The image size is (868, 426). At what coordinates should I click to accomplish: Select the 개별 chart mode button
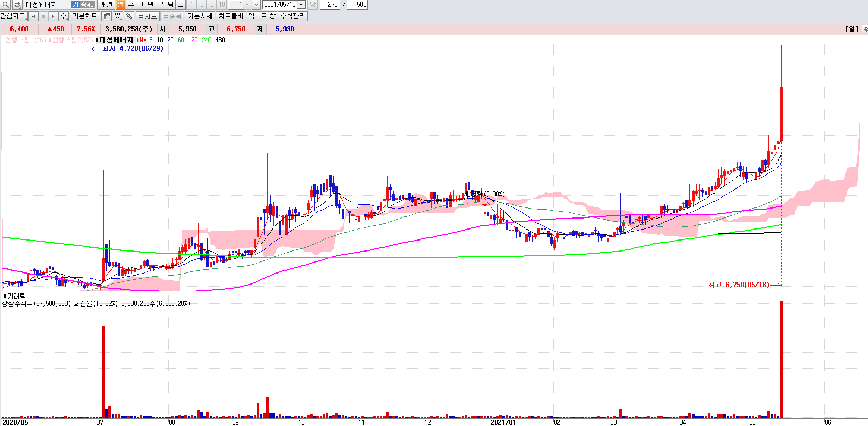click(x=106, y=5)
